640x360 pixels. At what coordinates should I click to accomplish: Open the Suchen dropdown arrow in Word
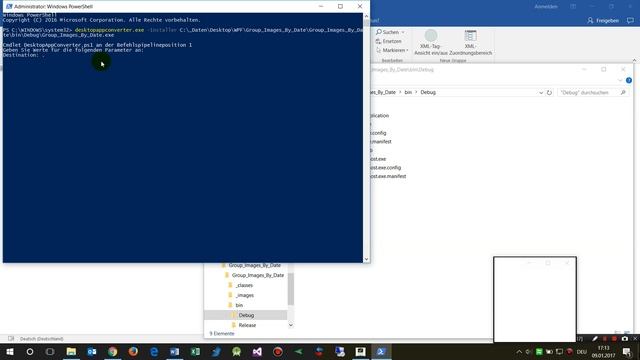point(403,32)
